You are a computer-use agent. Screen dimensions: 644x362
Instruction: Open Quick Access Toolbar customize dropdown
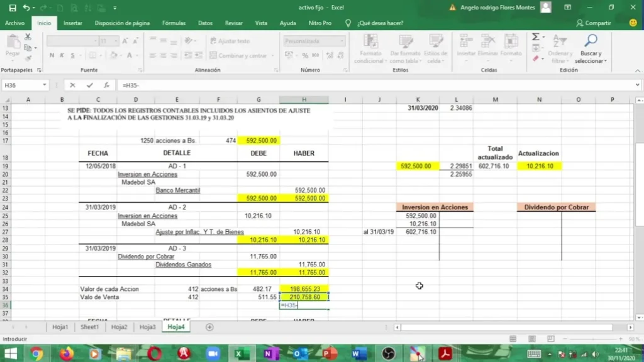click(x=115, y=8)
